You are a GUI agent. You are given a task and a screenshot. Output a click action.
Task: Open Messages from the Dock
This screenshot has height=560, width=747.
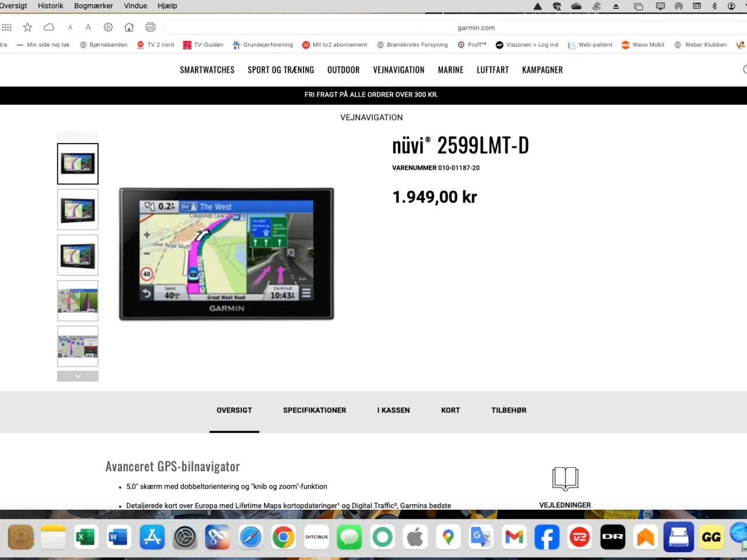(350, 537)
